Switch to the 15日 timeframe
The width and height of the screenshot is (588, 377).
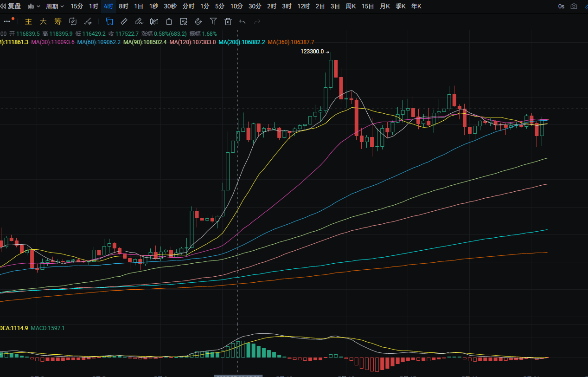point(368,6)
